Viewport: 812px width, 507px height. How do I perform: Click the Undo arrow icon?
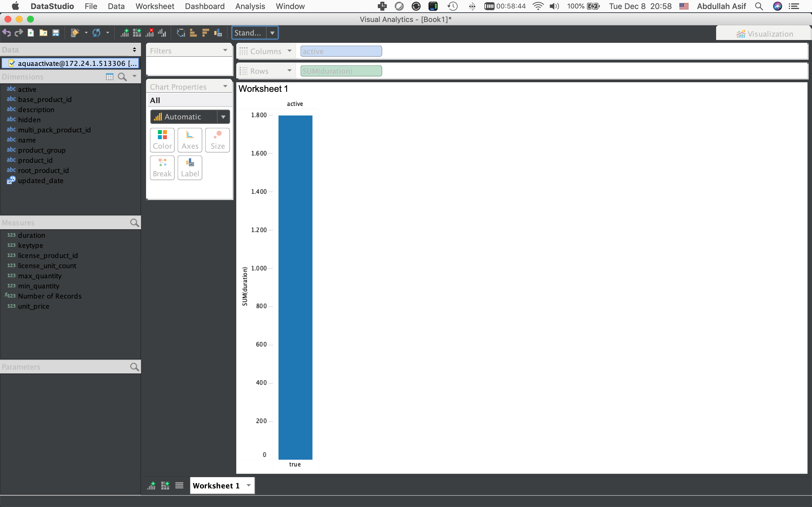(x=6, y=33)
